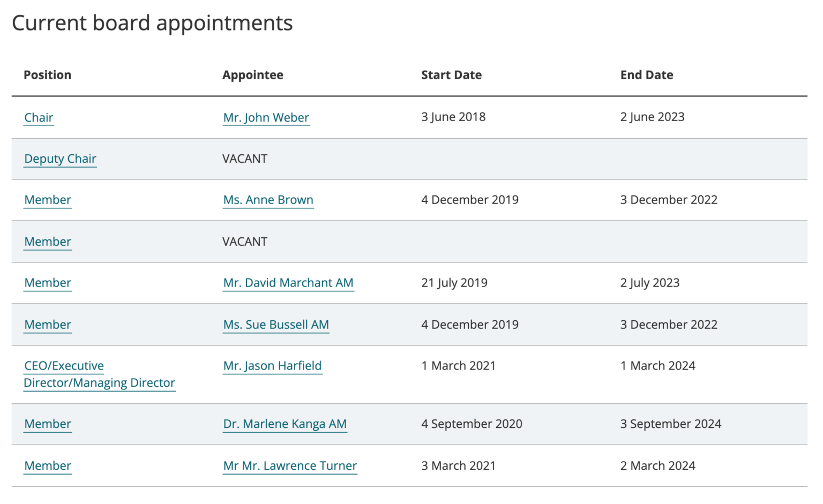Open the Member link beside Lawrence Turner
Screen dimensions: 823x504
point(47,465)
